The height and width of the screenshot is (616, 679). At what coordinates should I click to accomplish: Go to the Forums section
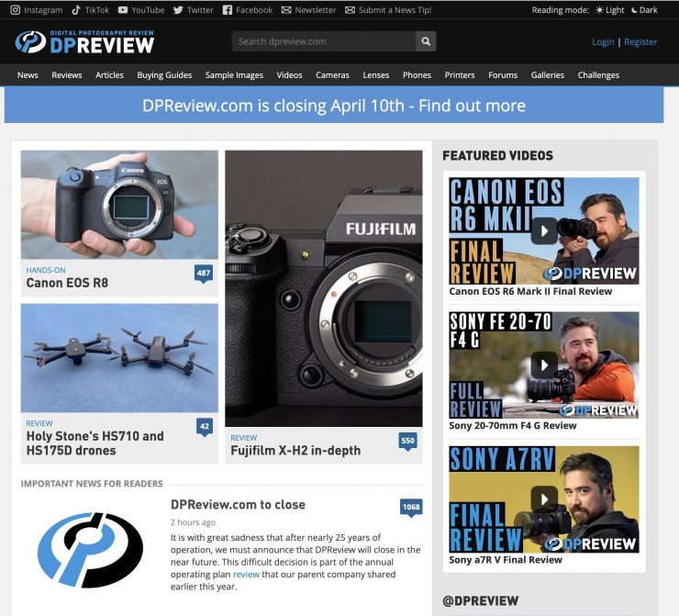pos(502,75)
